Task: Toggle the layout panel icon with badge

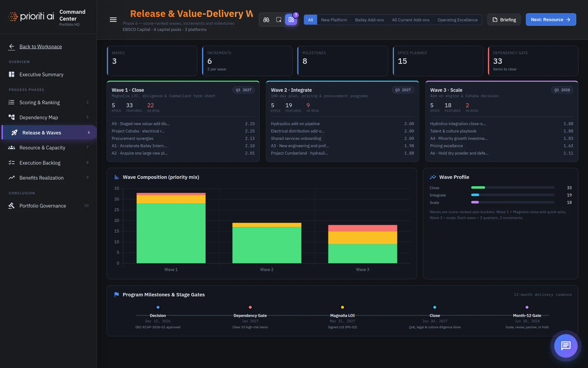Action: click(x=291, y=20)
